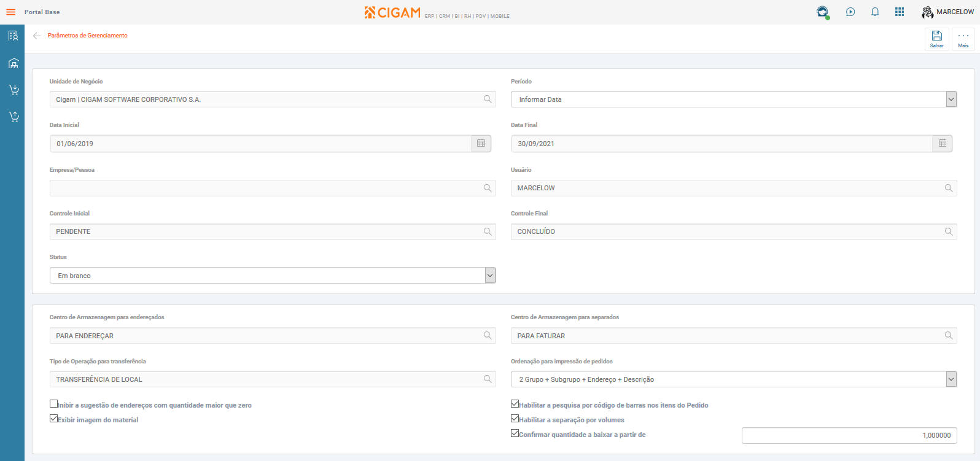This screenshot has height=461, width=980.
Task: Open the Data Final calendar picker
Action: pos(942,144)
